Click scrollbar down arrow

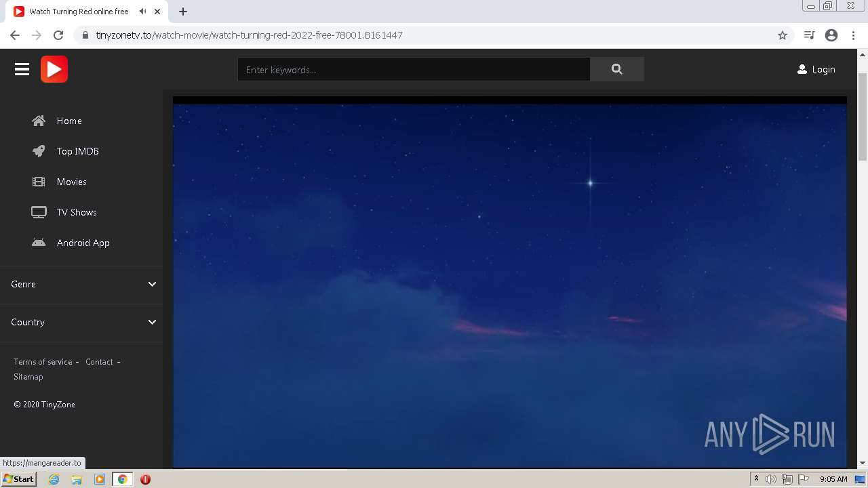pyautogui.click(x=863, y=464)
